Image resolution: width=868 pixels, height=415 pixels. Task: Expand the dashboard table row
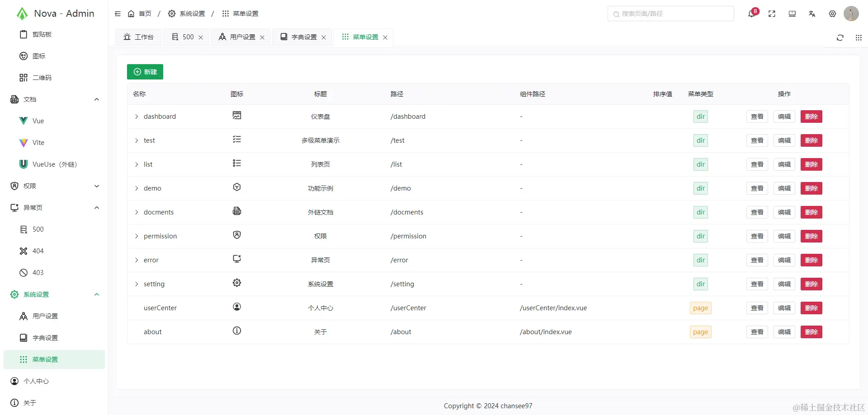137,117
